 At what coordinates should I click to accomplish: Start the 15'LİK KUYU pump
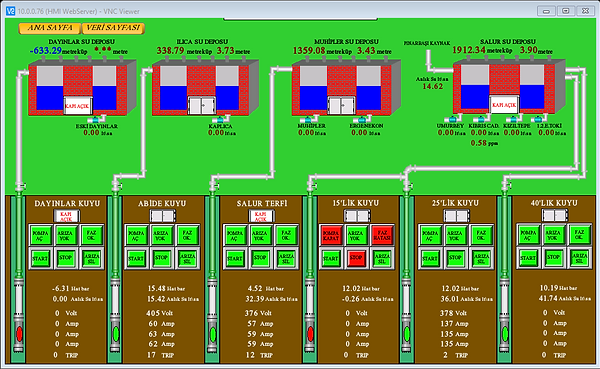point(331,258)
